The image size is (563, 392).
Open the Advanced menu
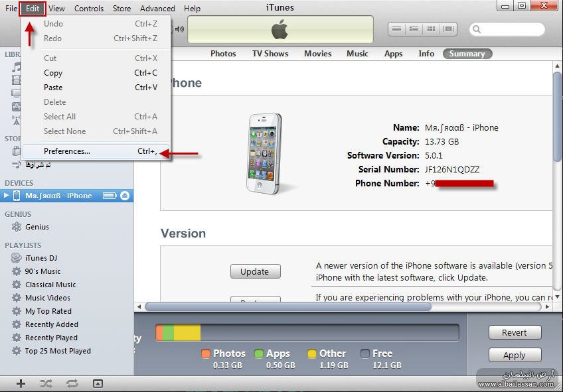click(x=157, y=8)
